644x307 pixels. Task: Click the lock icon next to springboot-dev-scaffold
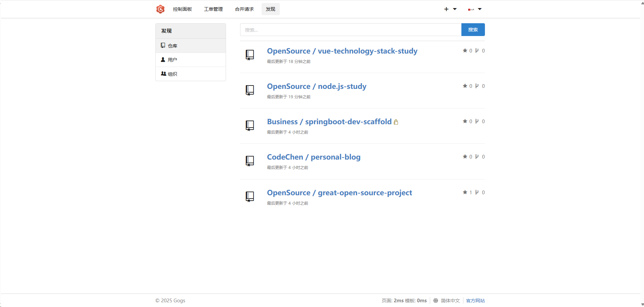click(x=396, y=122)
